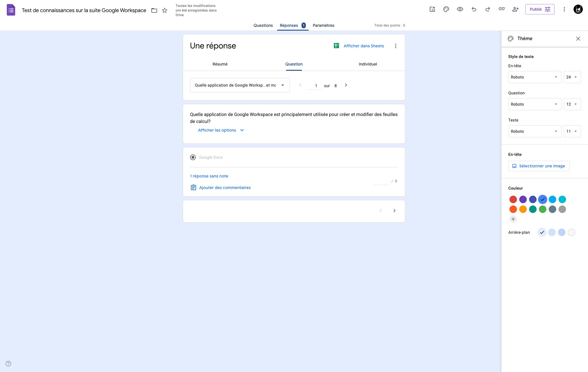This screenshot has width=588, height=372.
Task: Open En-tête font dropdown (Roboto)
Action: click(x=535, y=77)
